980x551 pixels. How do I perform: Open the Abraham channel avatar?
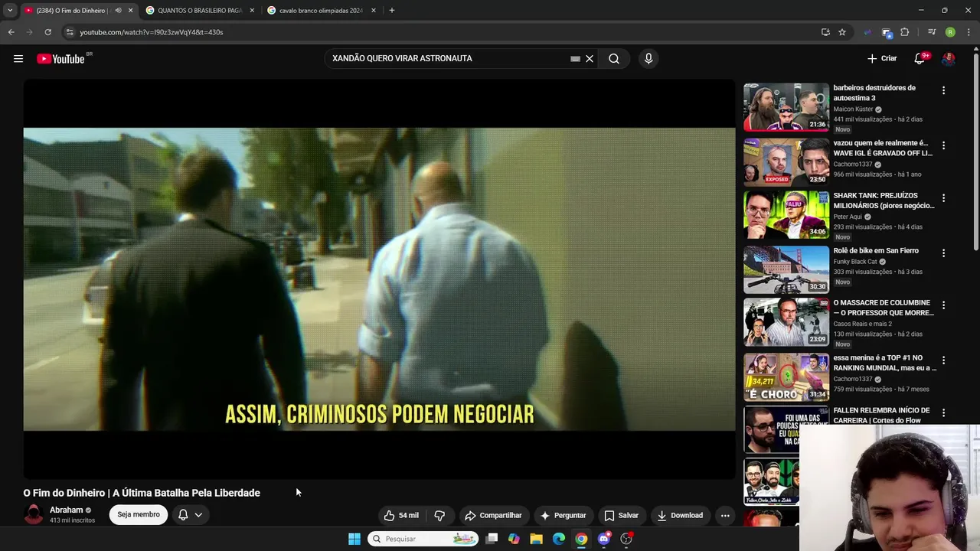(x=34, y=514)
